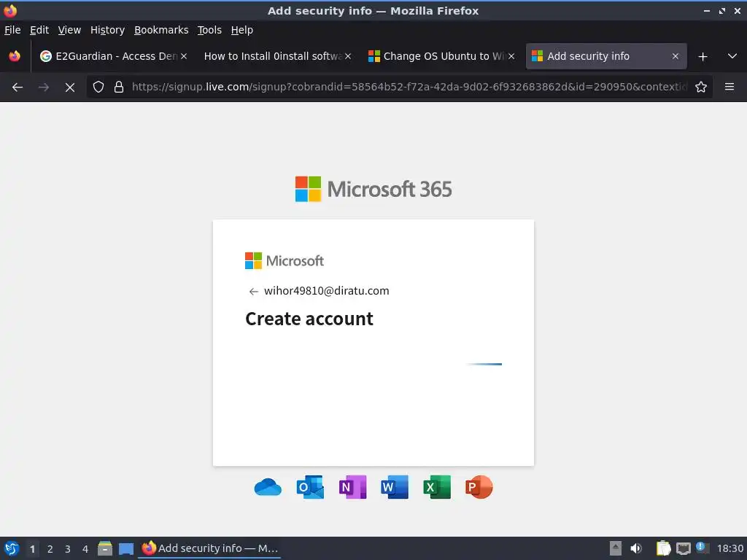The width and height of the screenshot is (747, 560).
Task: Open the Bookmarks menu
Action: click(x=161, y=30)
